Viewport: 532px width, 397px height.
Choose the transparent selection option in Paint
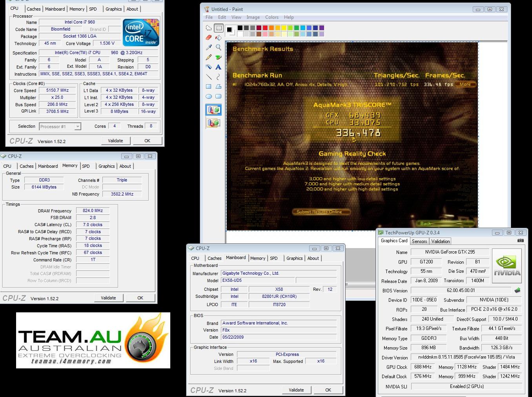click(213, 123)
